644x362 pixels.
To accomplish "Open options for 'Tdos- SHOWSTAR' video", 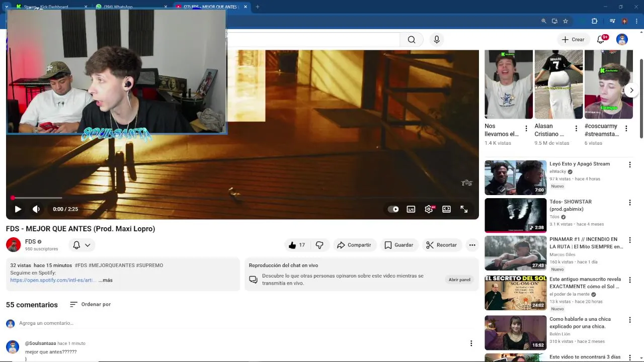I will (x=629, y=203).
